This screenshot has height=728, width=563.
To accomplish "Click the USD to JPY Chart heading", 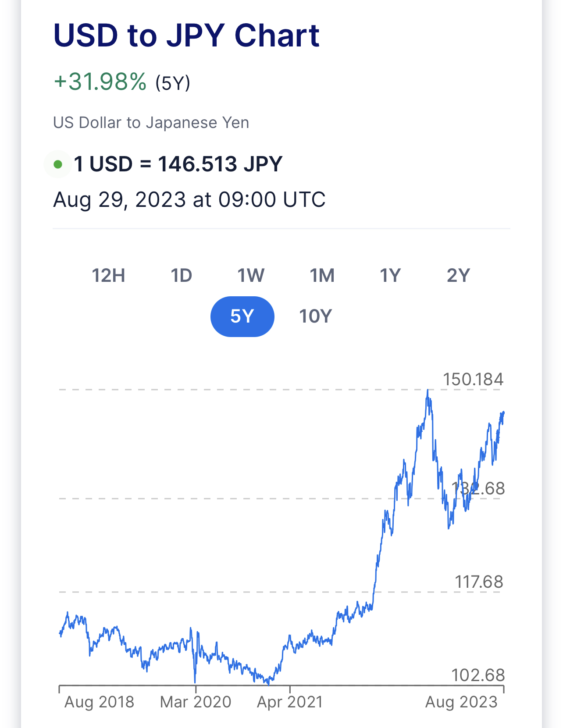I will (x=186, y=36).
